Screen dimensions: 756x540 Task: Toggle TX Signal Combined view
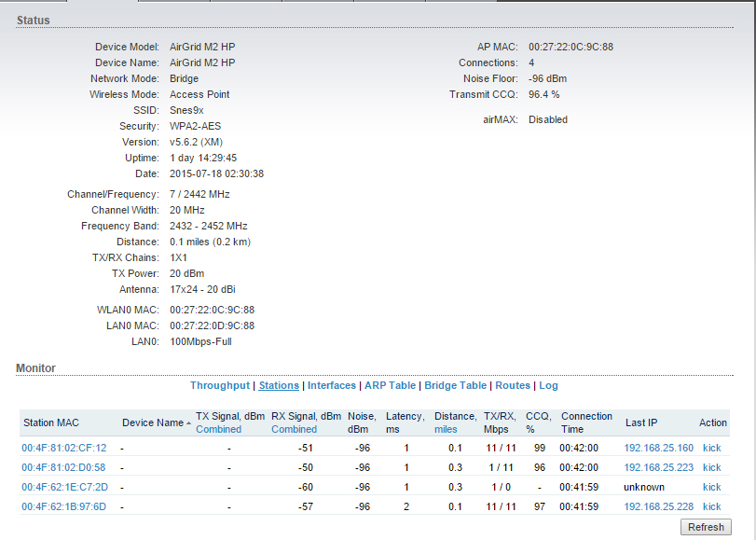click(218, 430)
